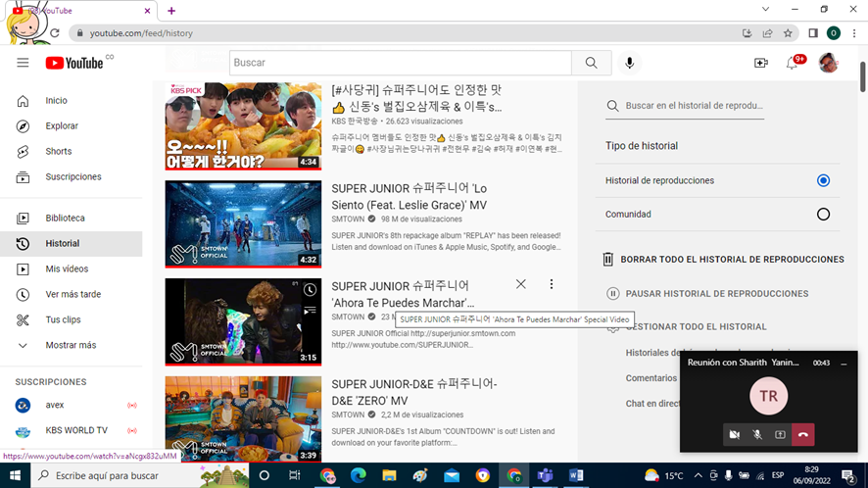Image resolution: width=868 pixels, height=488 pixels.
Task: Bookmark this page with star icon
Action: 788,33
